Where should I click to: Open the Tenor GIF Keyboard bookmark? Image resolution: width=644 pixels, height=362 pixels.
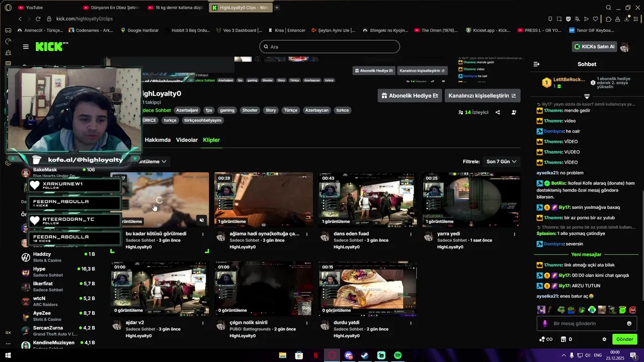(591, 30)
